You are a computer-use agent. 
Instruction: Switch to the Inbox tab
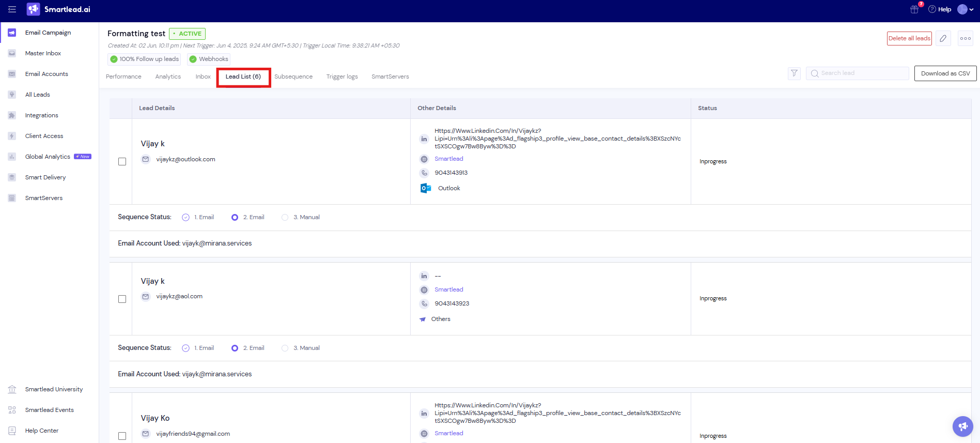tap(203, 77)
